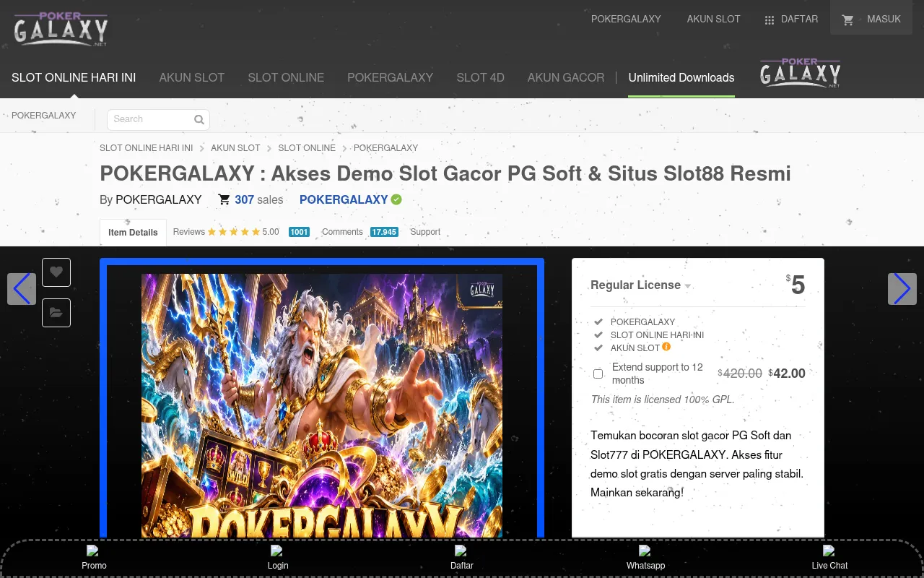Click the SLOT ONLINE breadcrumb link
The height and width of the screenshot is (578, 924).
click(307, 147)
